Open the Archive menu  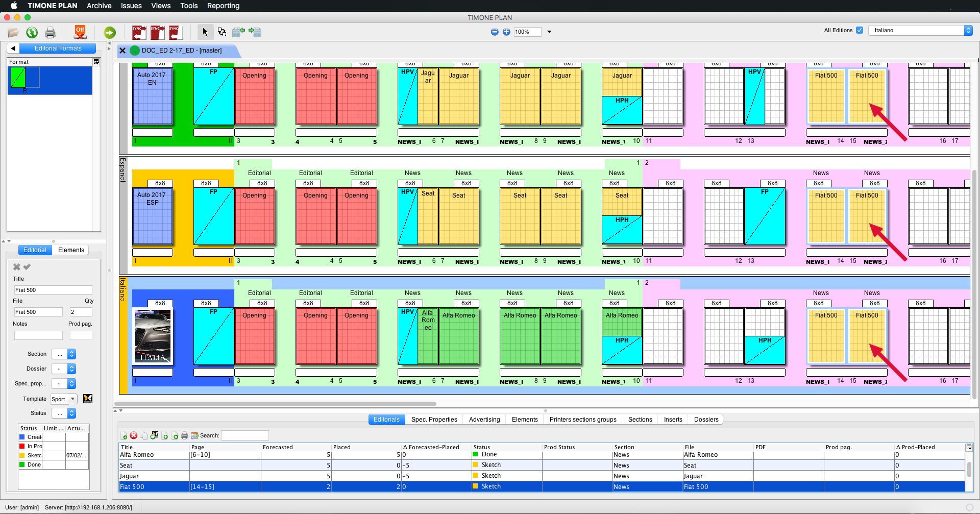[x=99, y=6]
